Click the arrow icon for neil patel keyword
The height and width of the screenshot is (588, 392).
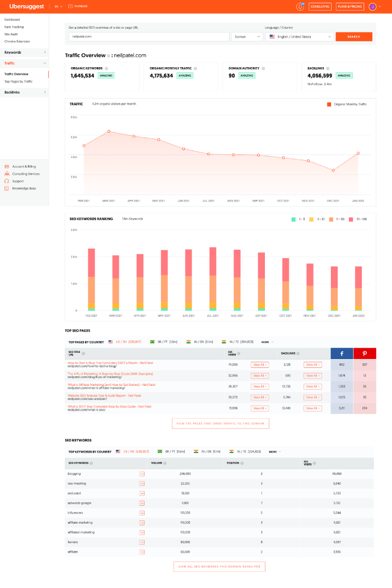coord(142,493)
